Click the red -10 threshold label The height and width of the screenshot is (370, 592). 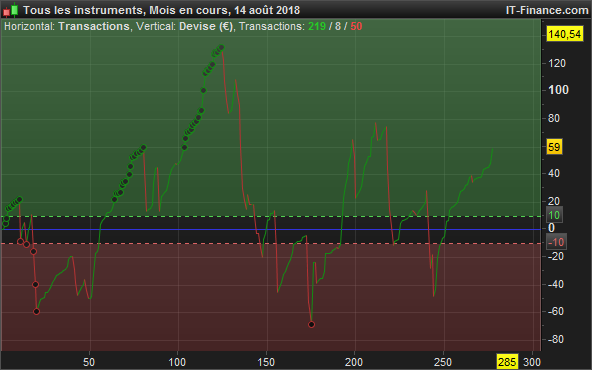click(556, 242)
